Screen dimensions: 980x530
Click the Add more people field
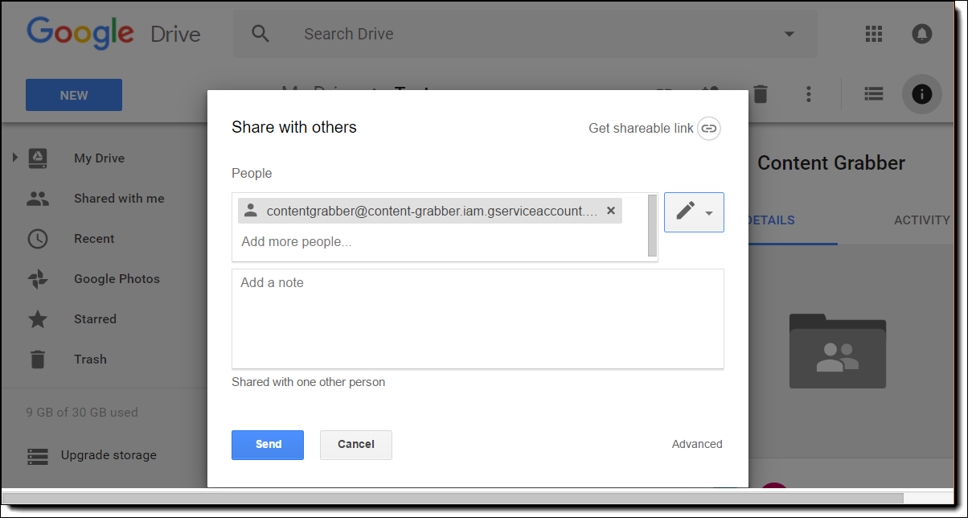click(x=297, y=241)
